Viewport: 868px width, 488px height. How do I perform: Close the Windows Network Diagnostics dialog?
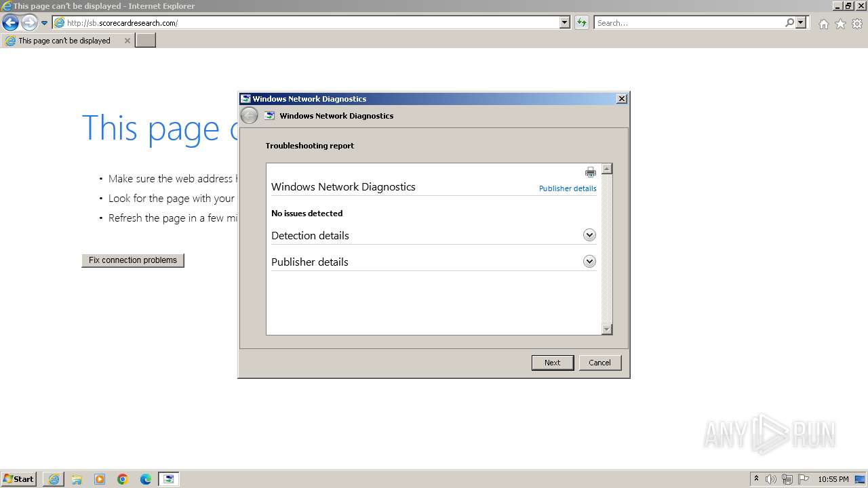click(621, 99)
